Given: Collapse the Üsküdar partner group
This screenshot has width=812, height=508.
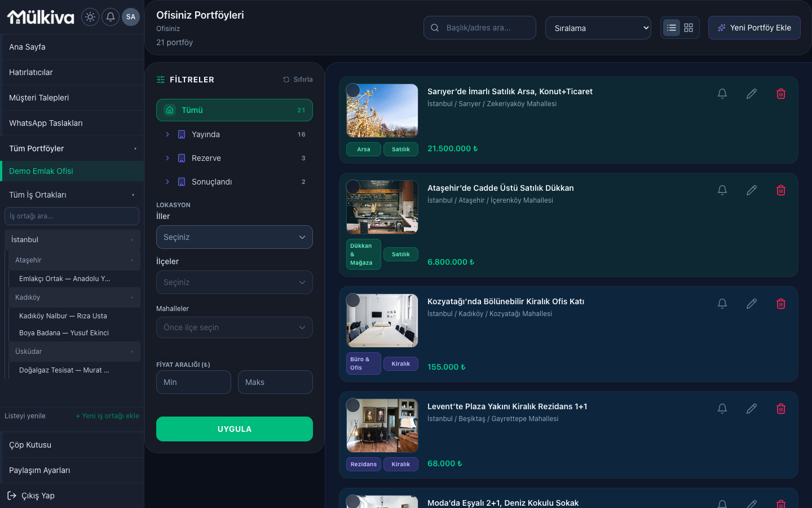Looking at the screenshot, I should click(x=132, y=352).
